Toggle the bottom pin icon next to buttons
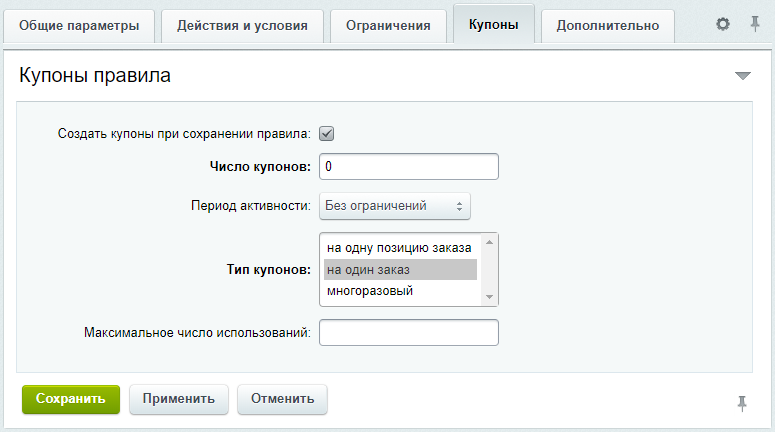Image resolution: width=775 pixels, height=432 pixels. click(742, 403)
